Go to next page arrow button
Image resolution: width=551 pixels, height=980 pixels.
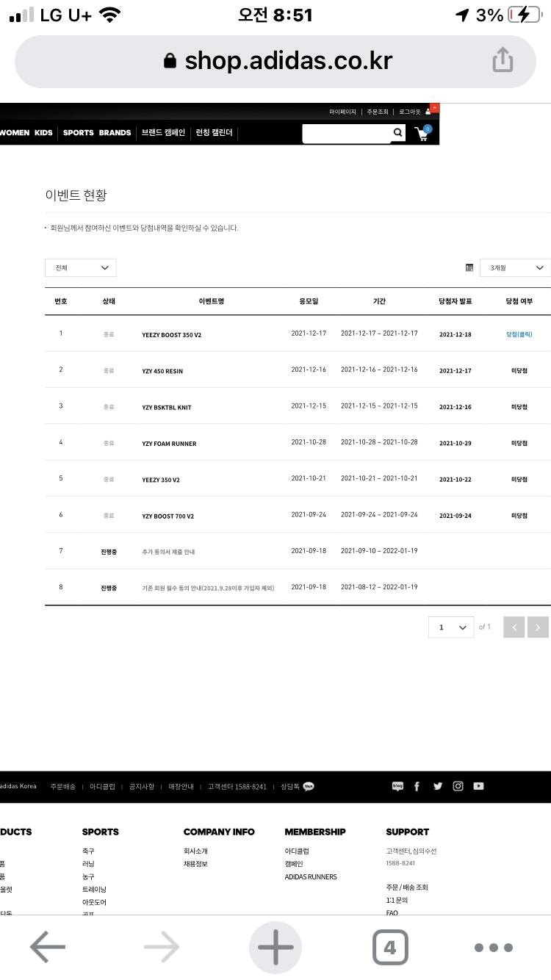coord(538,627)
